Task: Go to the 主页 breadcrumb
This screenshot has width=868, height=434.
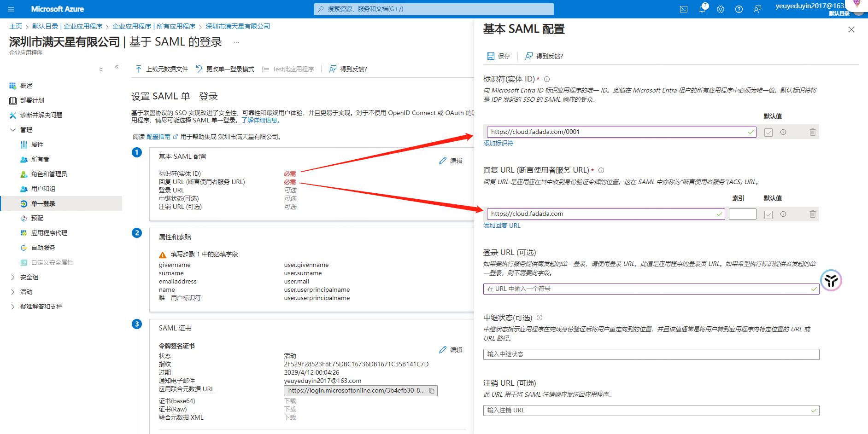Action: [x=16, y=27]
